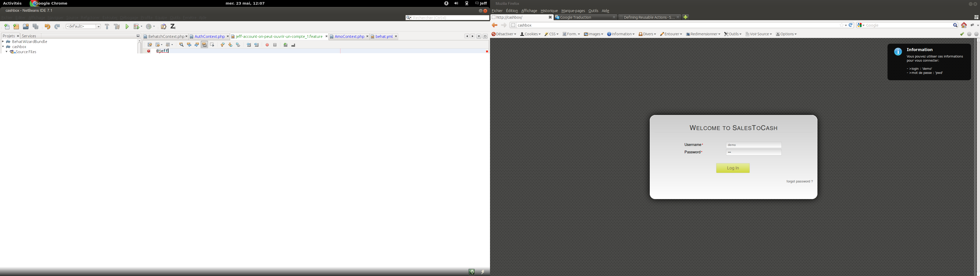The width and height of the screenshot is (980, 276).
Task: Click the Projects panel vertical scrollbar
Action: pyautogui.click(x=139, y=47)
